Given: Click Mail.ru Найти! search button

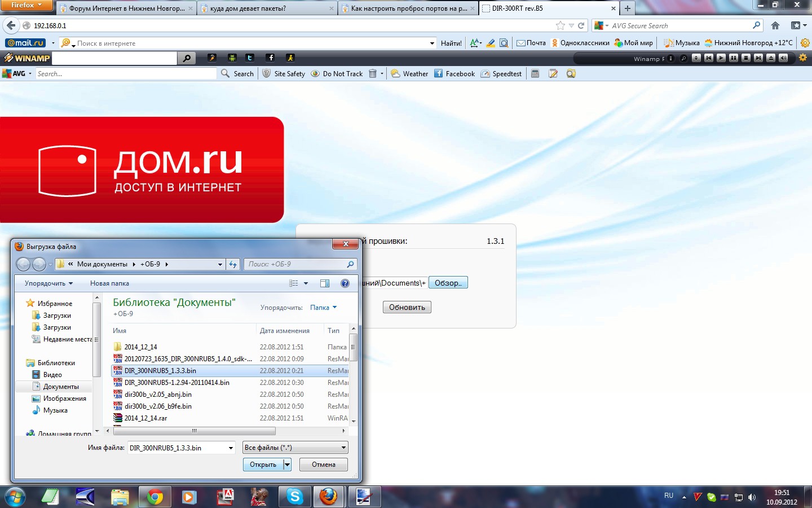Looking at the screenshot, I should click(x=451, y=43).
